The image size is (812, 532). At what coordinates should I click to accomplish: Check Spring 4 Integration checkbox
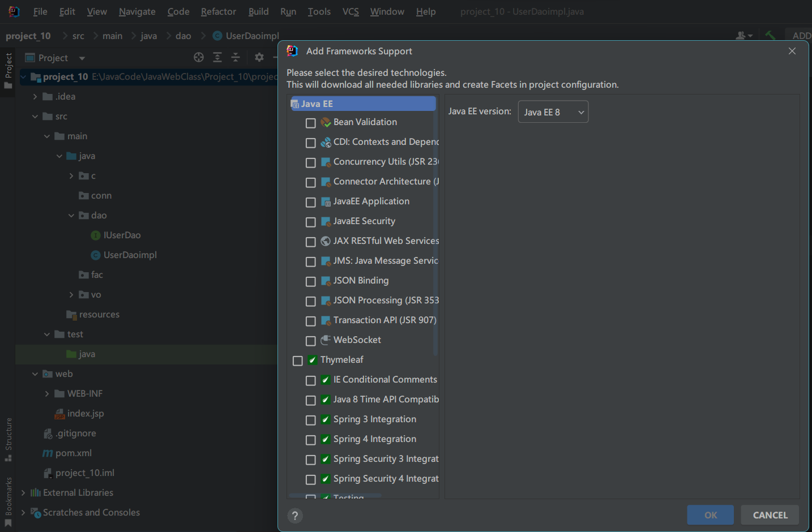(x=310, y=440)
